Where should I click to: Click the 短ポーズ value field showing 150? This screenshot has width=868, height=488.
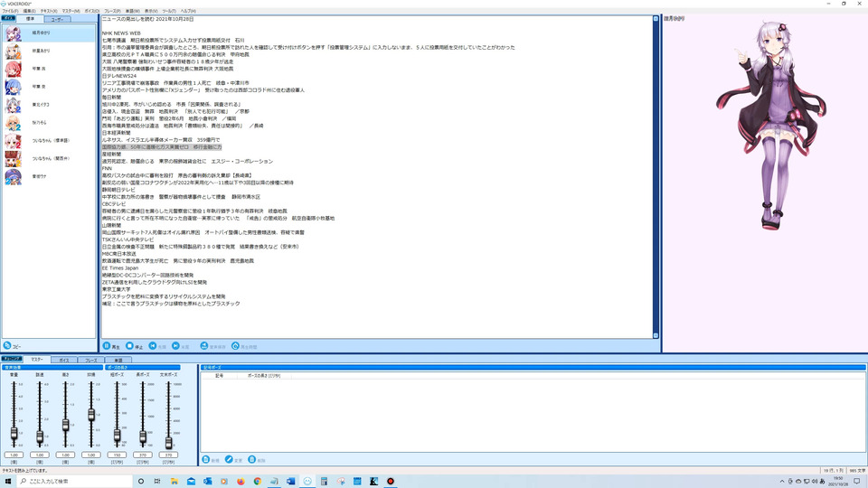pos(117,455)
